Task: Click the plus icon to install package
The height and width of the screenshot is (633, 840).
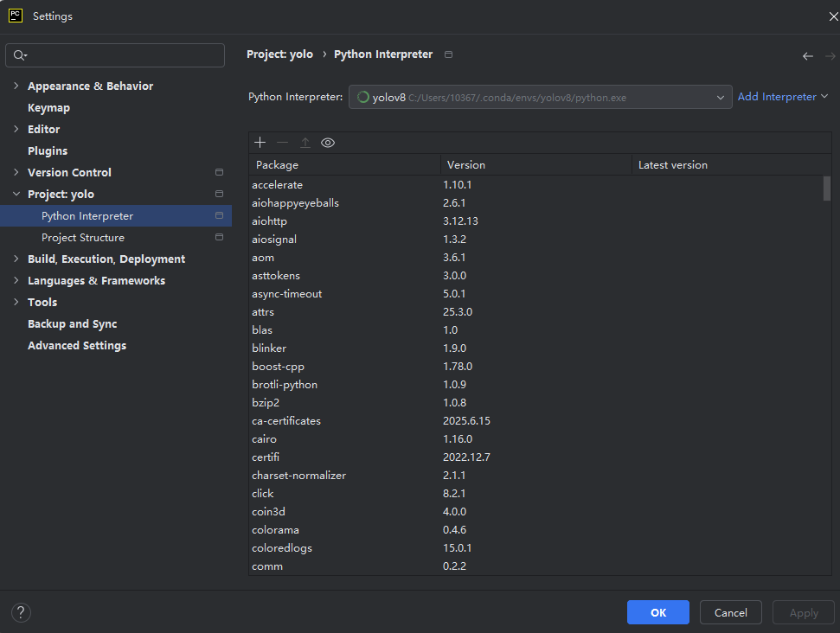Action: pos(260,143)
